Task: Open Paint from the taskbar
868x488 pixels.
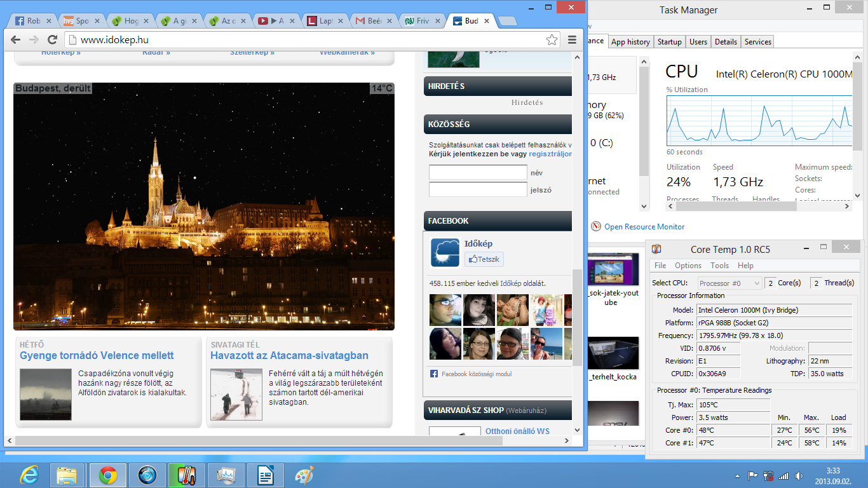Action: [305, 475]
